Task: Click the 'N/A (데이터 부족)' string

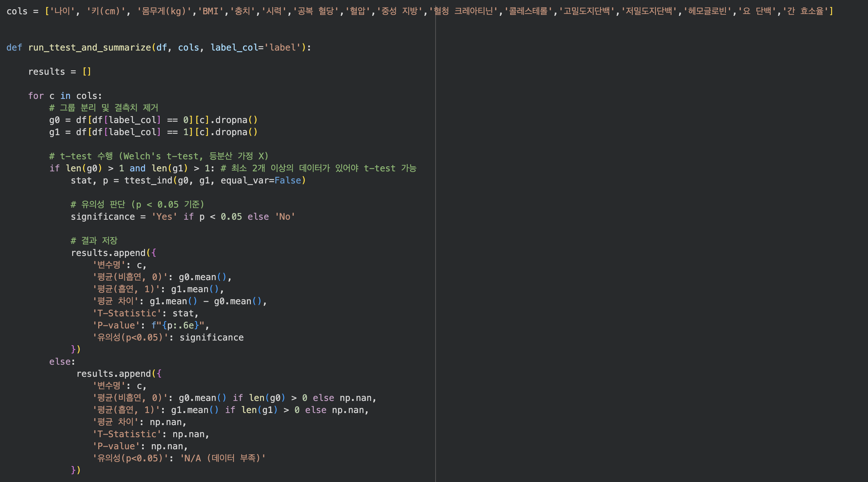Action: 223,458
